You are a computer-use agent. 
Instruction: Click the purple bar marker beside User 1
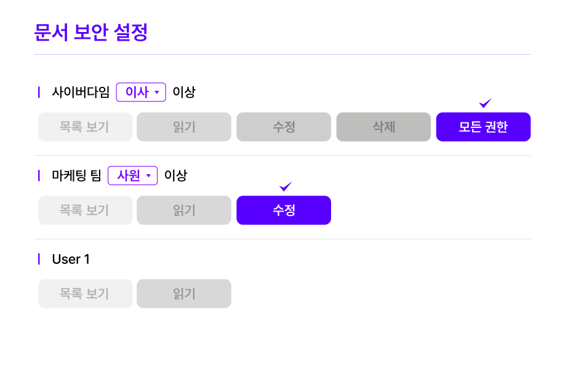point(39,259)
